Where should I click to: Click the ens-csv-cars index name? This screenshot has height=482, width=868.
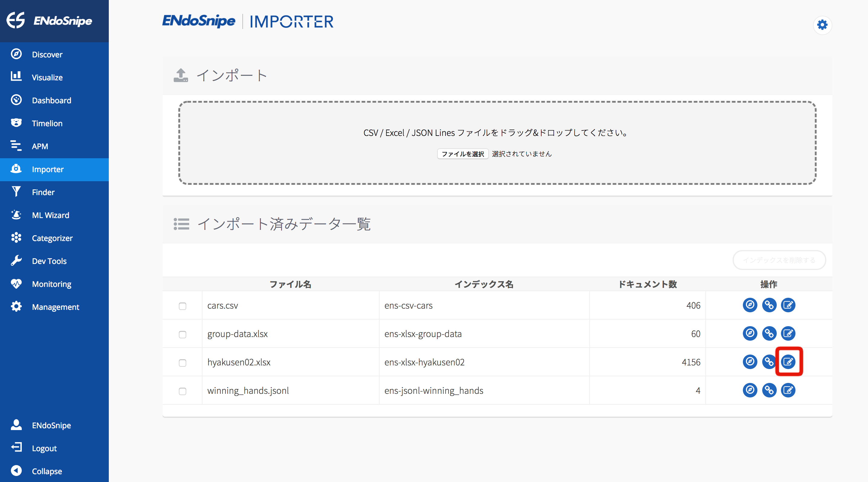408,306
